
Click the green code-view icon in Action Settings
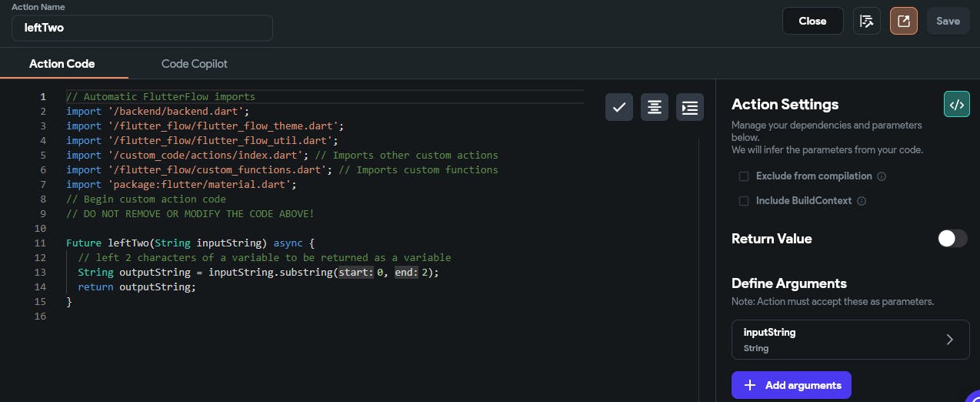pyautogui.click(x=957, y=104)
